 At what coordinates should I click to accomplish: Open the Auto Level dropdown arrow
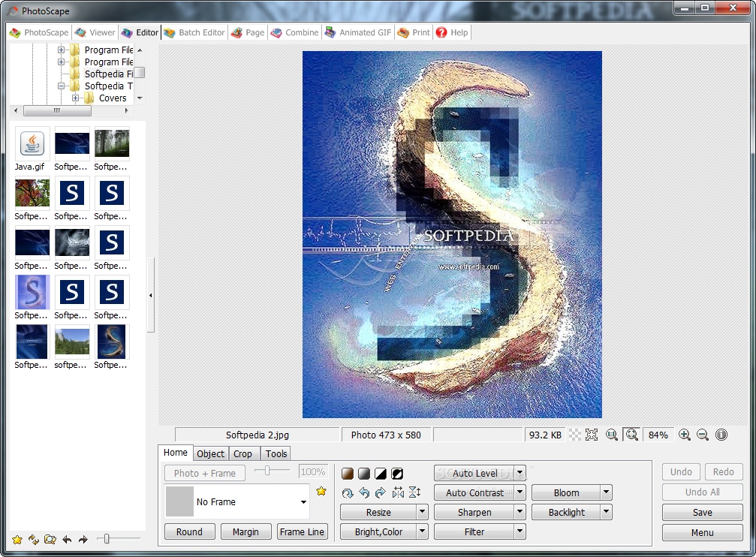tap(520, 473)
